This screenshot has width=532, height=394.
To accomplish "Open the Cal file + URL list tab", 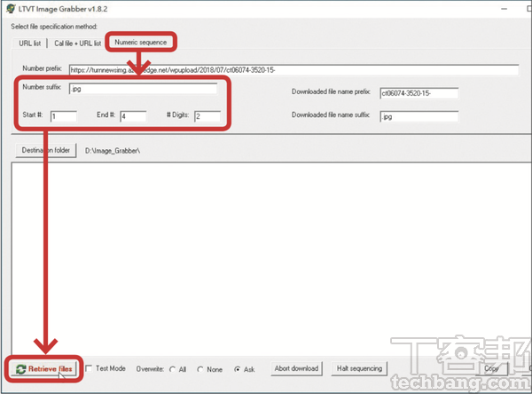I will point(78,43).
